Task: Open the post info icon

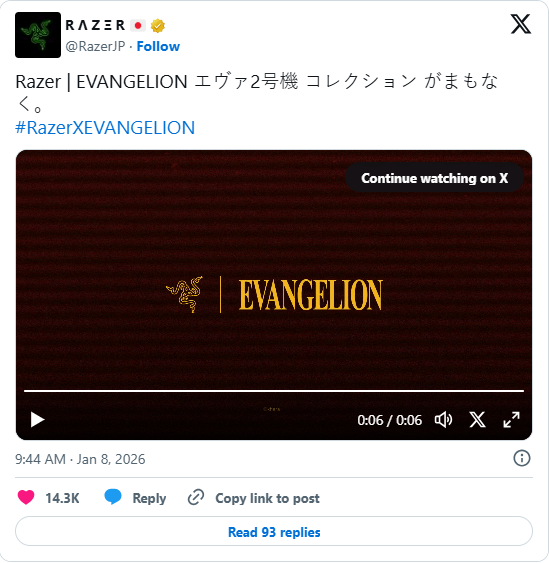Action: click(x=521, y=458)
